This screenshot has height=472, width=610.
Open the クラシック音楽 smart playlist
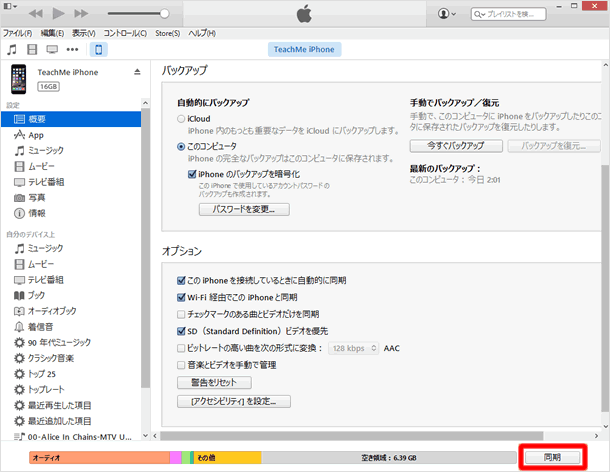click(x=71, y=358)
